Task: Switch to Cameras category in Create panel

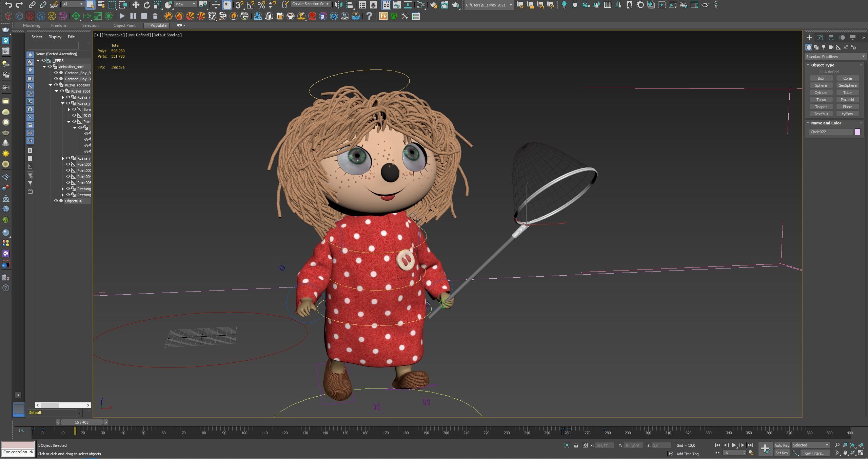Action: tap(831, 47)
